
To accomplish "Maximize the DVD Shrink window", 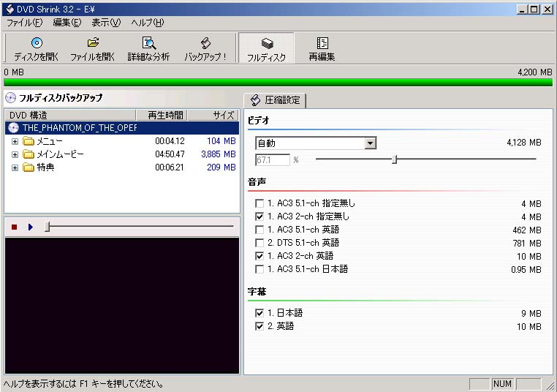I will tap(534, 10).
